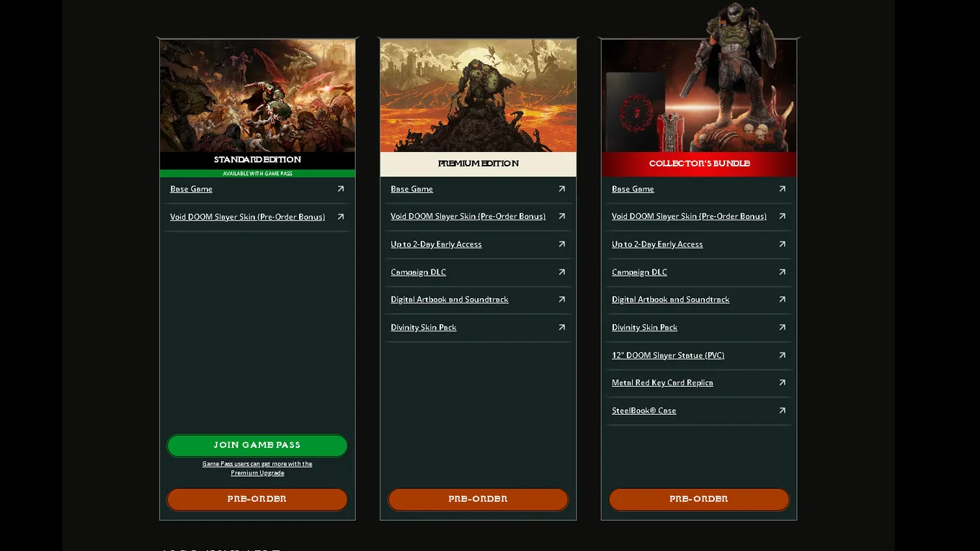Open arrow icon for Collector's Up to 2-Day Early Access
Viewport: 980px width, 551px height.
[782, 244]
